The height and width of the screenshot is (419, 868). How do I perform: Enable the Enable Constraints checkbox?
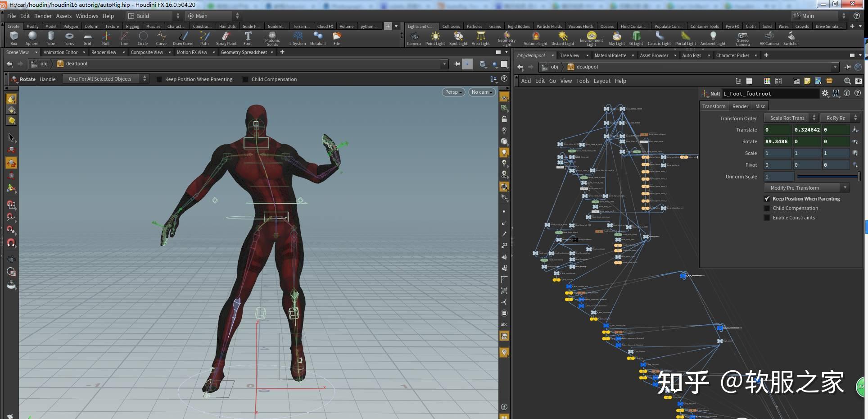click(767, 218)
